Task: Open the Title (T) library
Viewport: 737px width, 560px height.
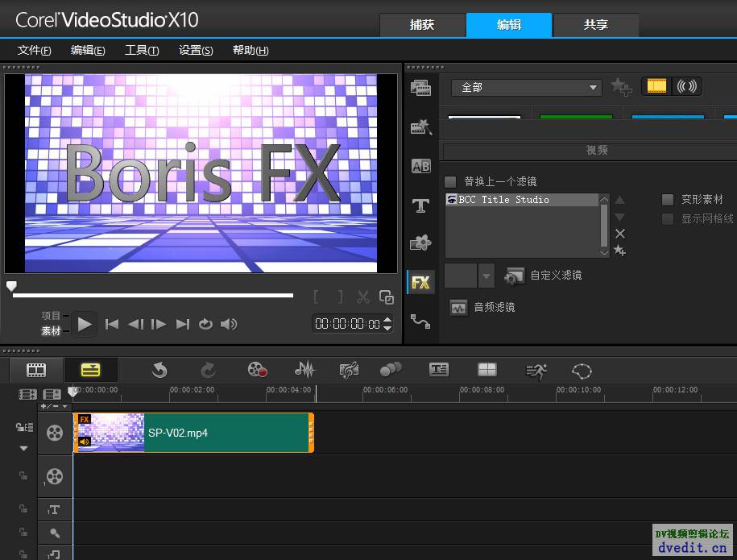Action: [420, 205]
